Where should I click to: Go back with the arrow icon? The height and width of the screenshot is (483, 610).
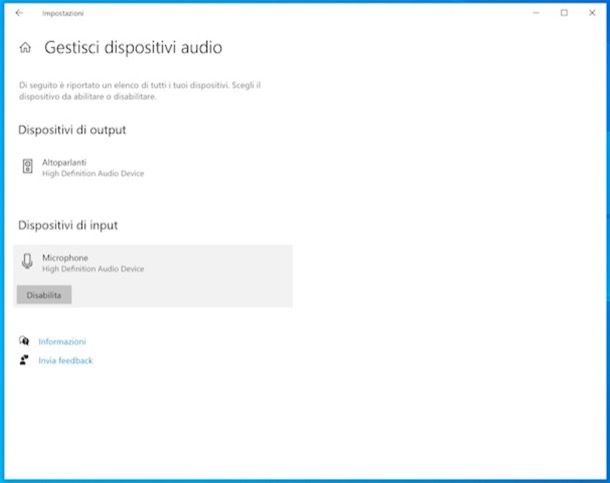pyautogui.click(x=19, y=13)
